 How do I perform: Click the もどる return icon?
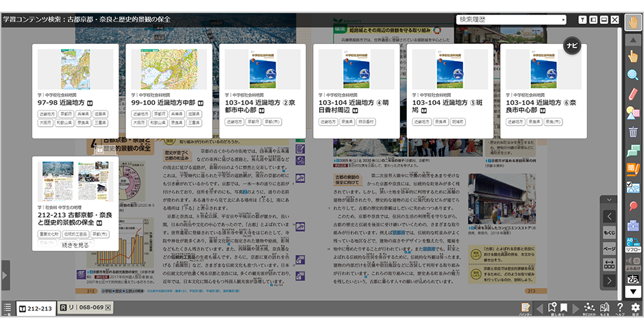(604, 308)
